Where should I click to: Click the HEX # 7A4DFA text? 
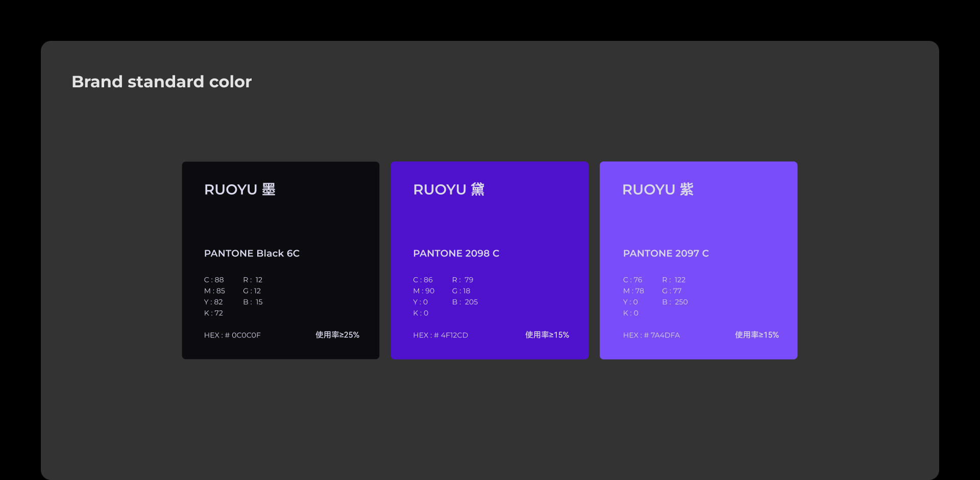pyautogui.click(x=651, y=335)
